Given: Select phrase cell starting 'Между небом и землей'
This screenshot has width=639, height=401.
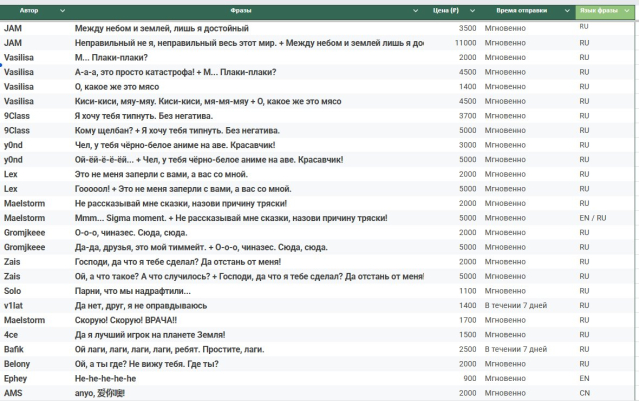Looking at the screenshot, I should (x=161, y=28).
